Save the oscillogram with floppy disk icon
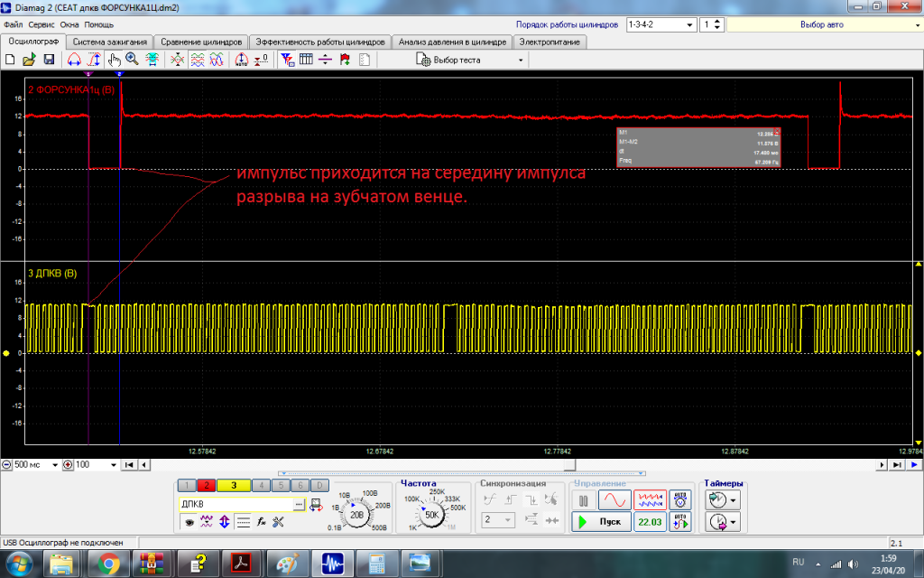Image resolution: width=924 pixels, height=578 pixels. pyautogui.click(x=49, y=60)
